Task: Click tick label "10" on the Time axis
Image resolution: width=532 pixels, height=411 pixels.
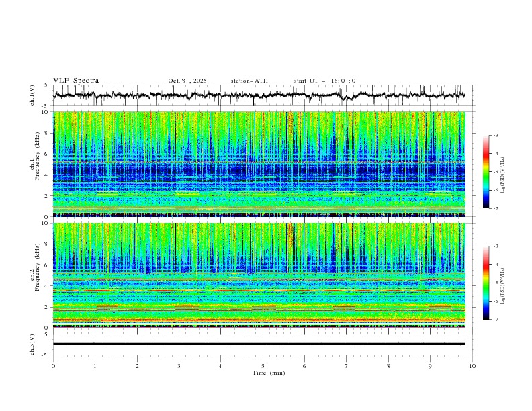Action: [472, 366]
